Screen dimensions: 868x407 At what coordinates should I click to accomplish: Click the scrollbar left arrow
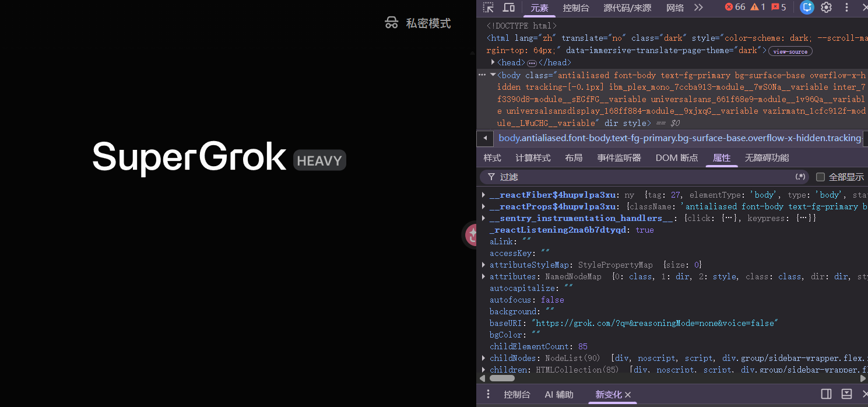click(482, 378)
